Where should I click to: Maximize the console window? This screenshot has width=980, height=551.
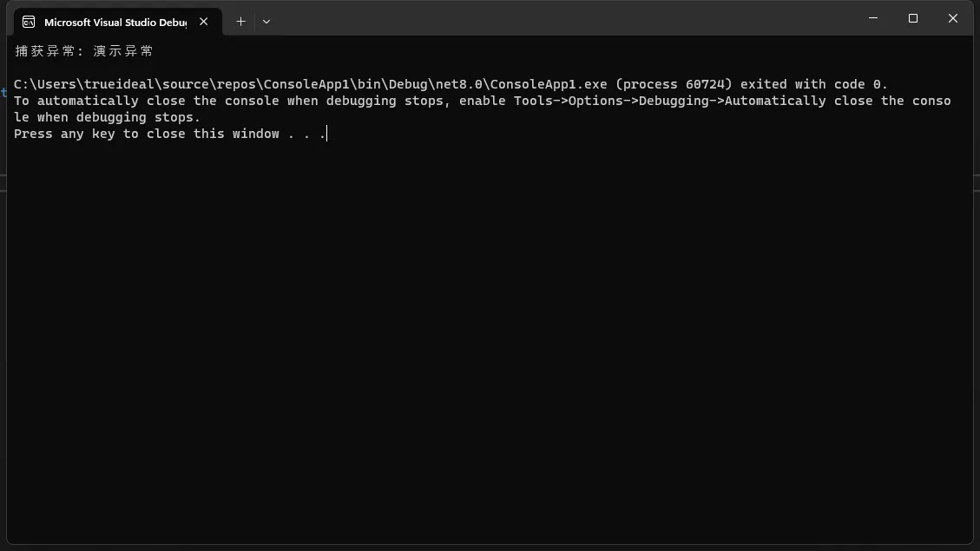(913, 18)
